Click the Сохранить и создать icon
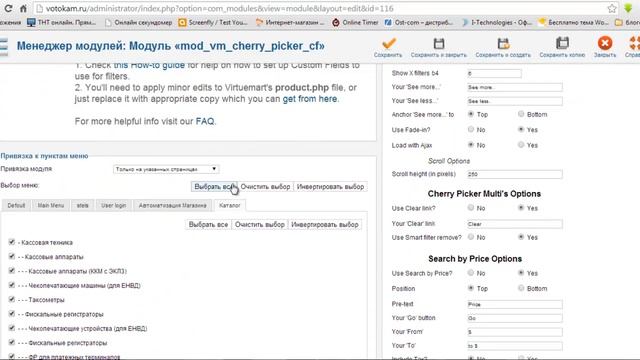 503,43
